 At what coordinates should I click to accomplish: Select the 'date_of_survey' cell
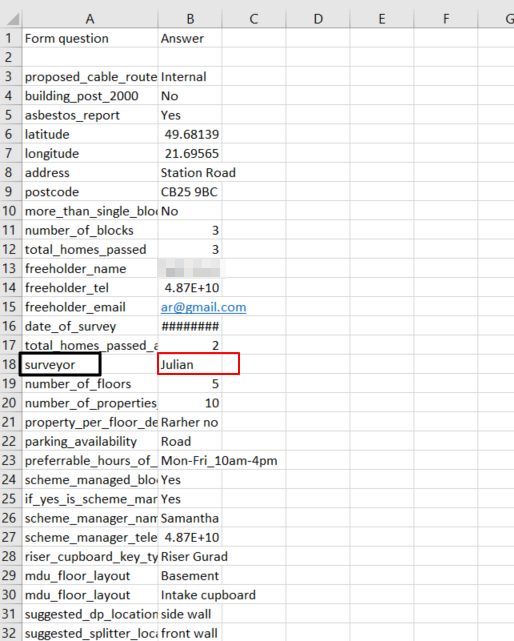click(x=90, y=326)
